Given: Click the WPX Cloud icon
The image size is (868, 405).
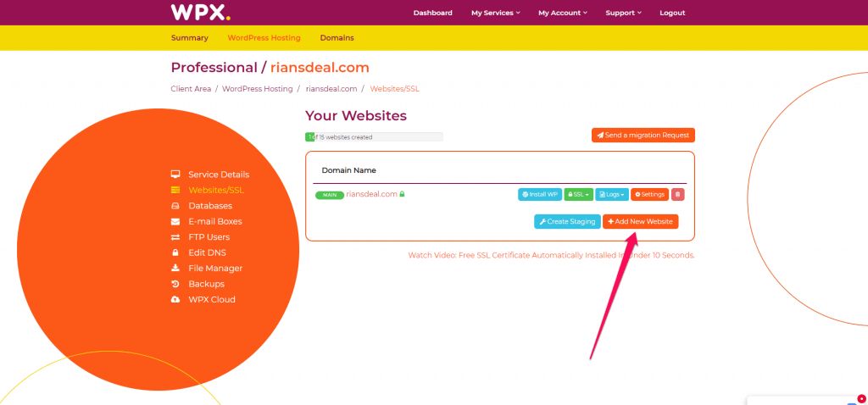Looking at the screenshot, I should pos(175,299).
